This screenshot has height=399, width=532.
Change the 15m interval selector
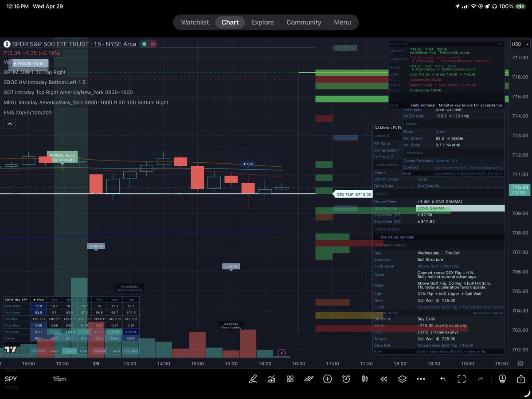[59, 379]
